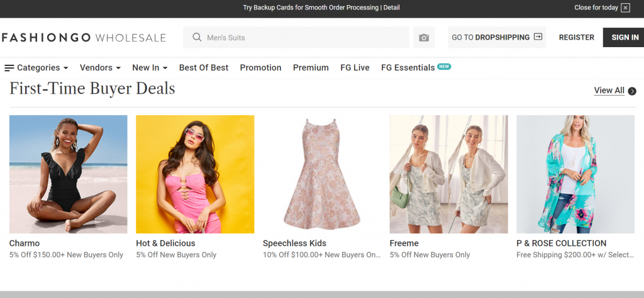
Task: Open image search via camera icon
Action: pyautogui.click(x=424, y=38)
